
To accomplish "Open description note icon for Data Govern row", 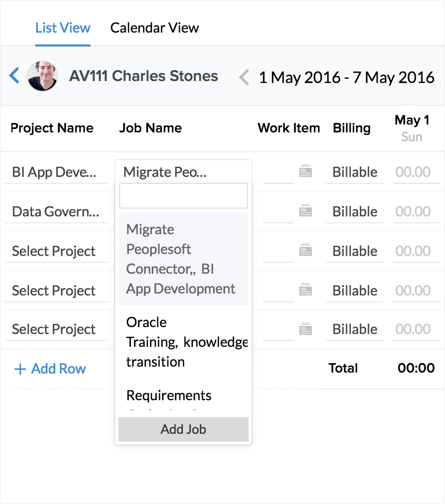I will pos(306,210).
